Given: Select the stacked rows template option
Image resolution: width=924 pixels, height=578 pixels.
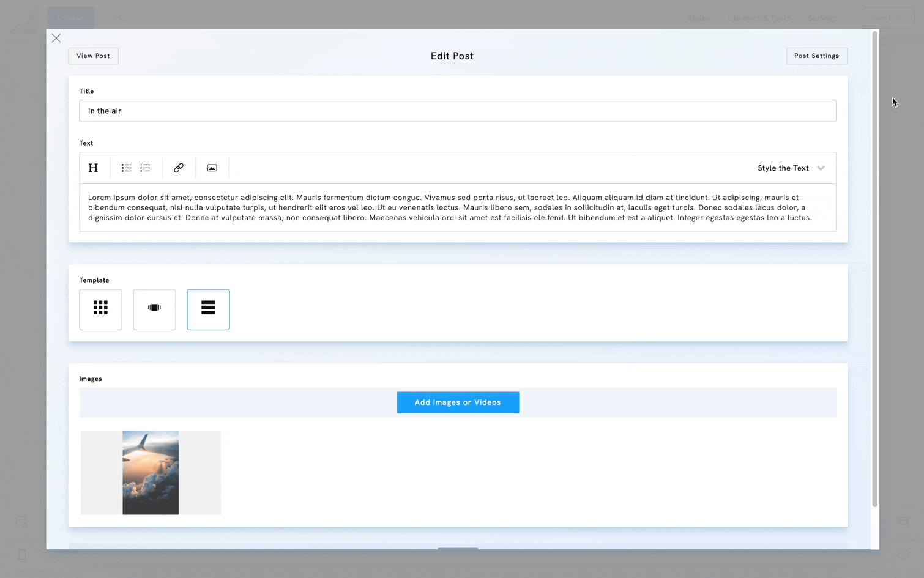Looking at the screenshot, I should click(x=208, y=309).
